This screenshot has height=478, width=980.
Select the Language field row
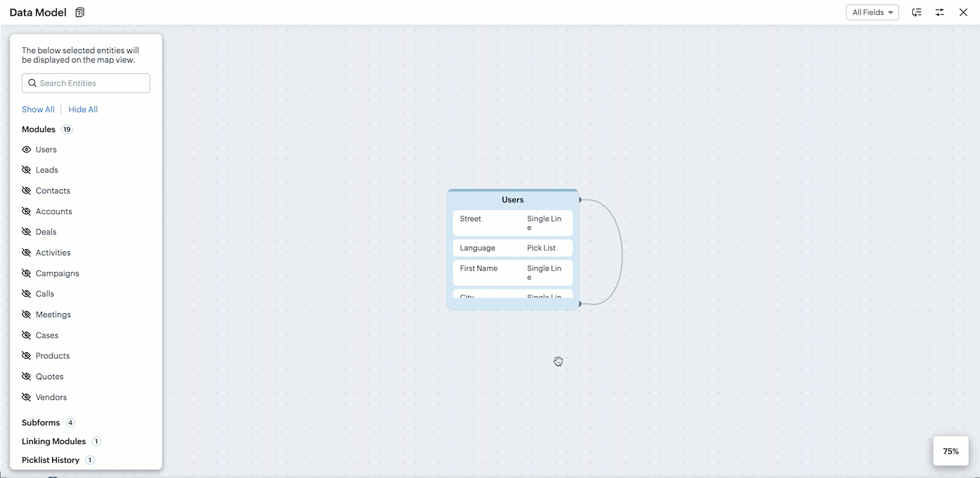point(513,248)
